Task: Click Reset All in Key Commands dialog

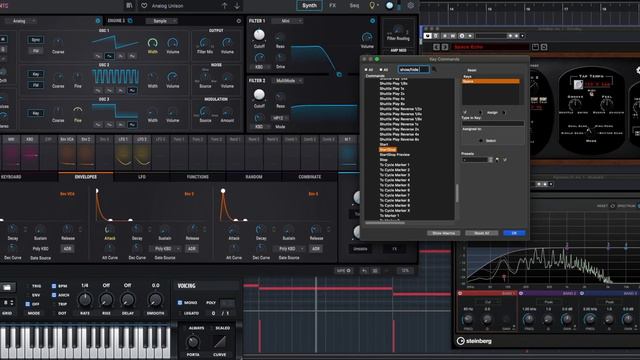Action: point(482,233)
